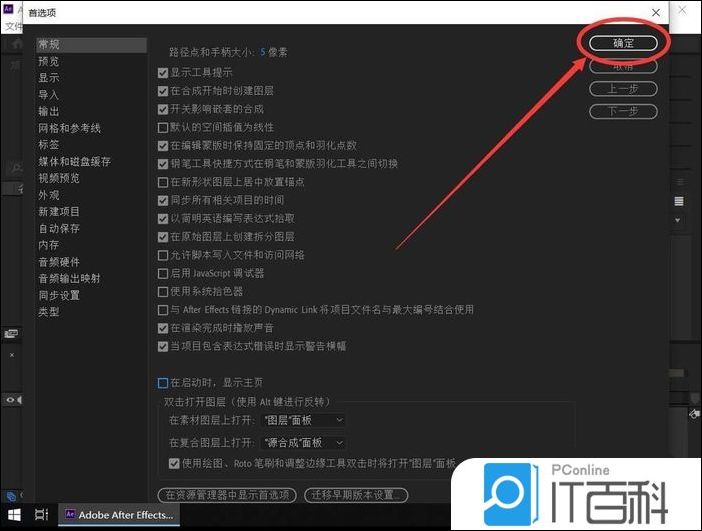Enable 使用系统拾色器 checkbox
The image size is (702, 531).
163,292
